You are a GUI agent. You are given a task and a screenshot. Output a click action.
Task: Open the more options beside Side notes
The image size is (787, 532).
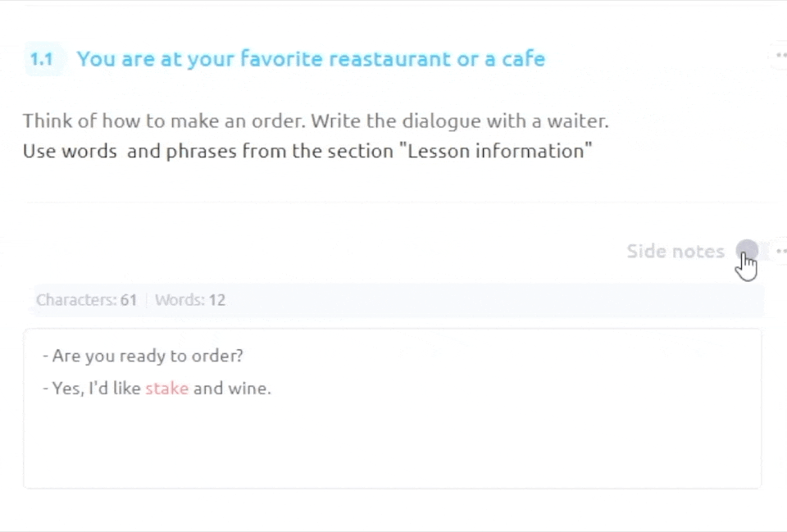[x=780, y=251]
